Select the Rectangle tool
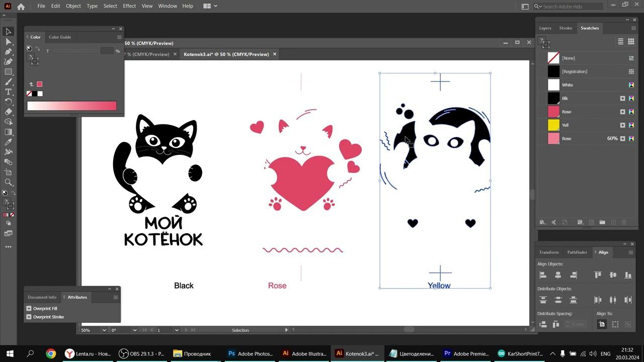Viewport: 644px width, 362px height. click(9, 72)
